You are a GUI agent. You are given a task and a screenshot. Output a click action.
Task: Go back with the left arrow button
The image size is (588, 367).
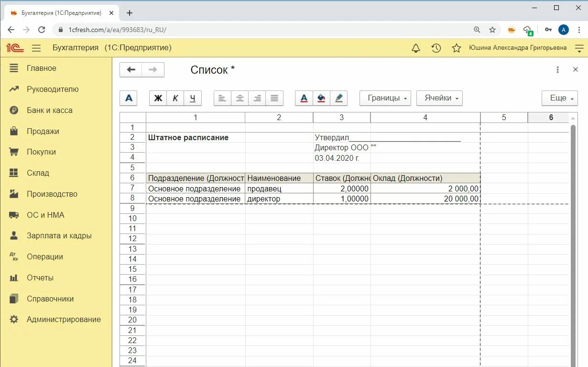pyautogui.click(x=131, y=70)
